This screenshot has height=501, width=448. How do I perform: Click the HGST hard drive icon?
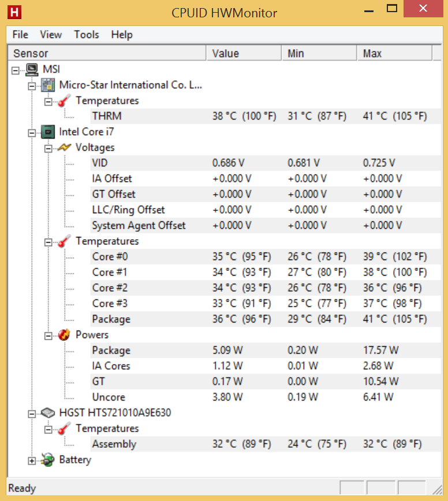pyautogui.click(x=48, y=413)
